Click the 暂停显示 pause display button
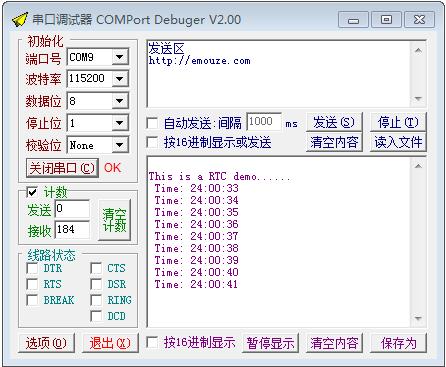The width and height of the screenshot is (446, 367). pos(270,343)
